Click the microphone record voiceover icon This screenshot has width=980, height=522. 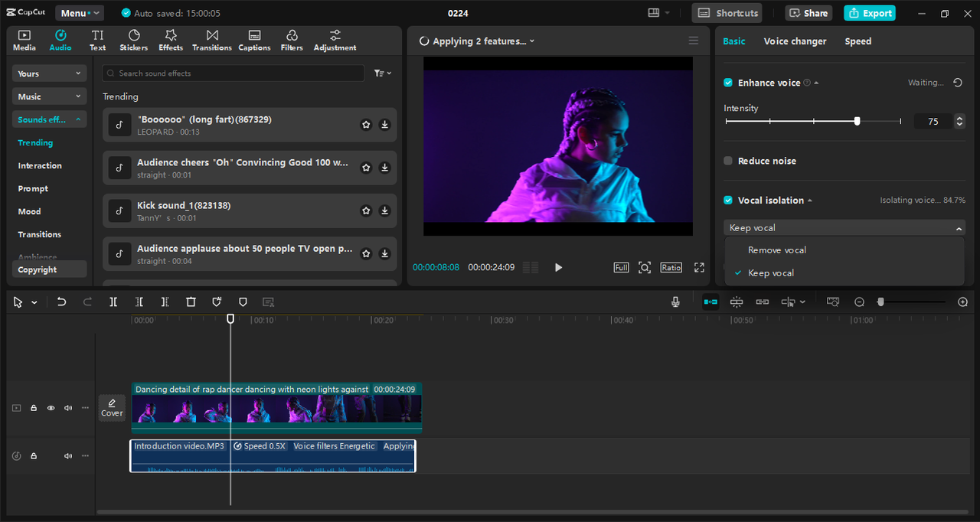click(x=675, y=302)
